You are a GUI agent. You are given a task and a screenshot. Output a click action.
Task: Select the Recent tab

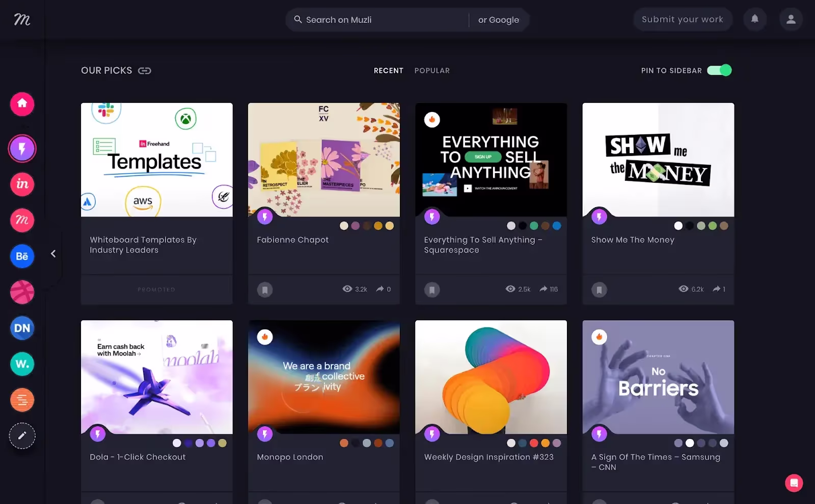pos(388,71)
